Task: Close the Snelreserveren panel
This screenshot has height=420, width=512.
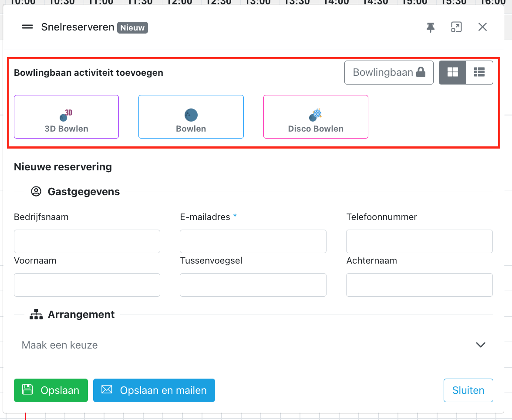Action: pos(482,27)
